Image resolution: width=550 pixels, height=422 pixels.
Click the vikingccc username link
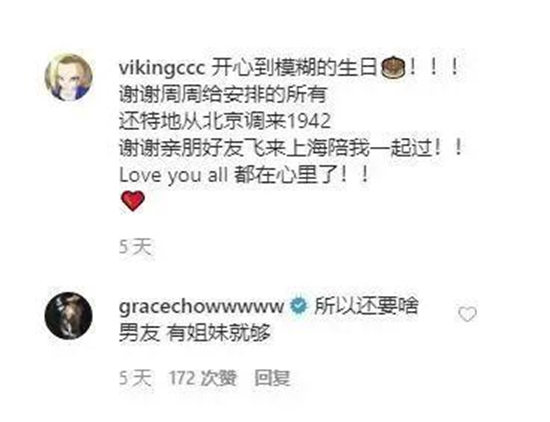[x=162, y=67]
